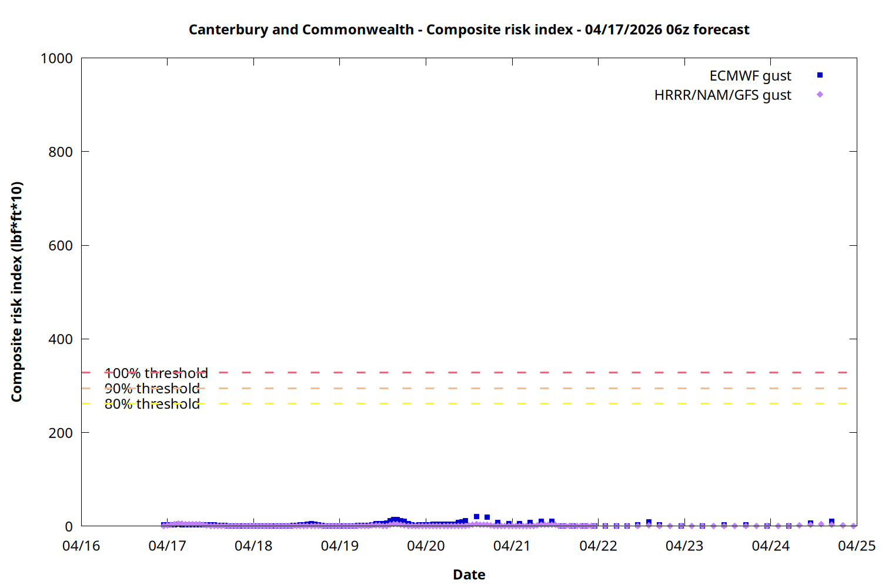This screenshot has width=882, height=588.
Task: Click the 04/23 date tick label
Action: point(684,546)
